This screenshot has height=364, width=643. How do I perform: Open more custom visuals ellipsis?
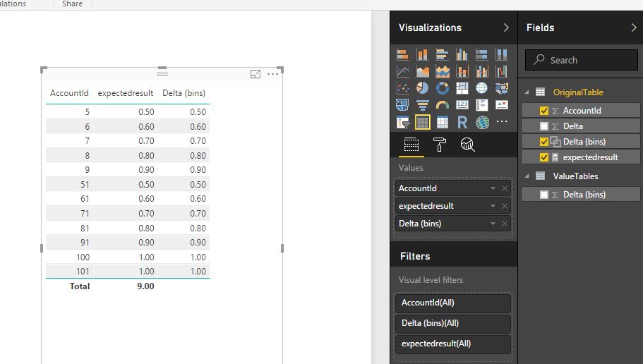tap(502, 121)
